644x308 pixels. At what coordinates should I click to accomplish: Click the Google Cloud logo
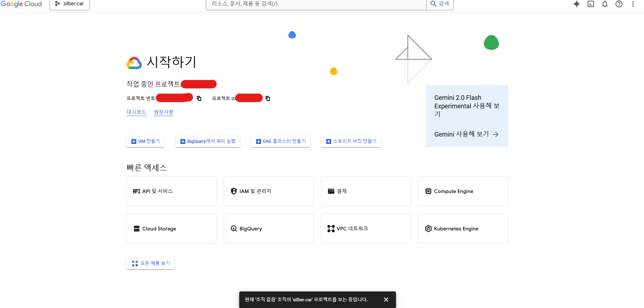coord(21,4)
